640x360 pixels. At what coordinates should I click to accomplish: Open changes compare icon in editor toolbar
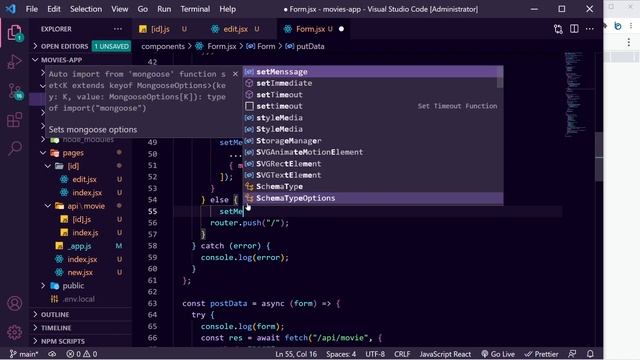(558, 29)
